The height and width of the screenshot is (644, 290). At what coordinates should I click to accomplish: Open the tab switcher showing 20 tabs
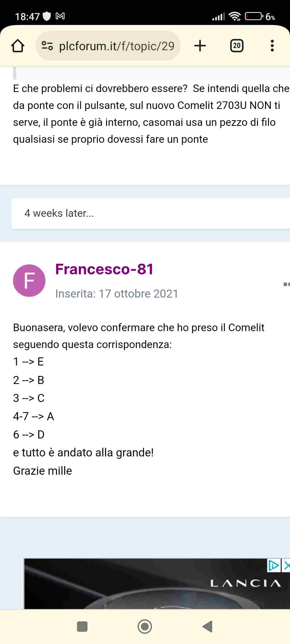pos(237,46)
